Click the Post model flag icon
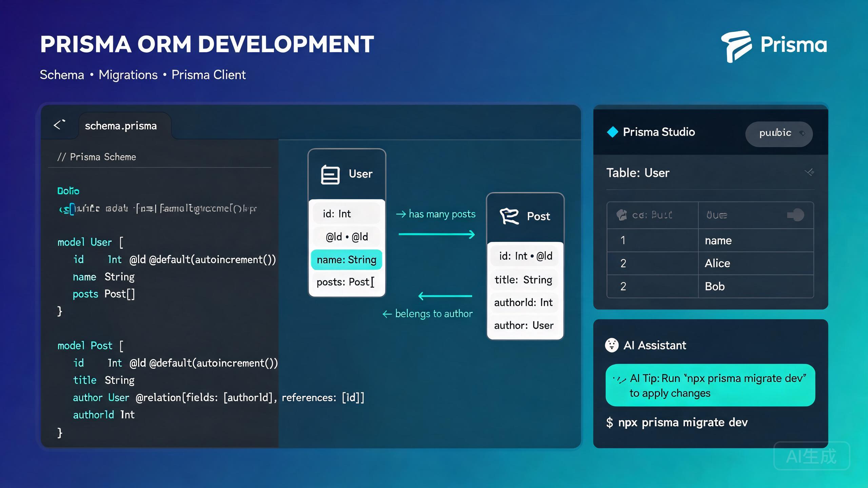 (x=509, y=216)
